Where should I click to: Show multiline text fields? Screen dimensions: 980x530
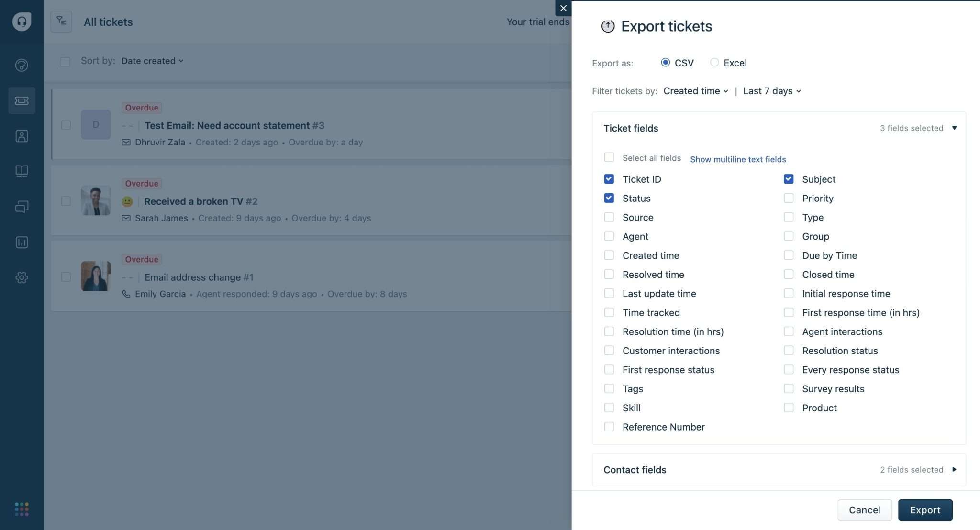(738, 159)
